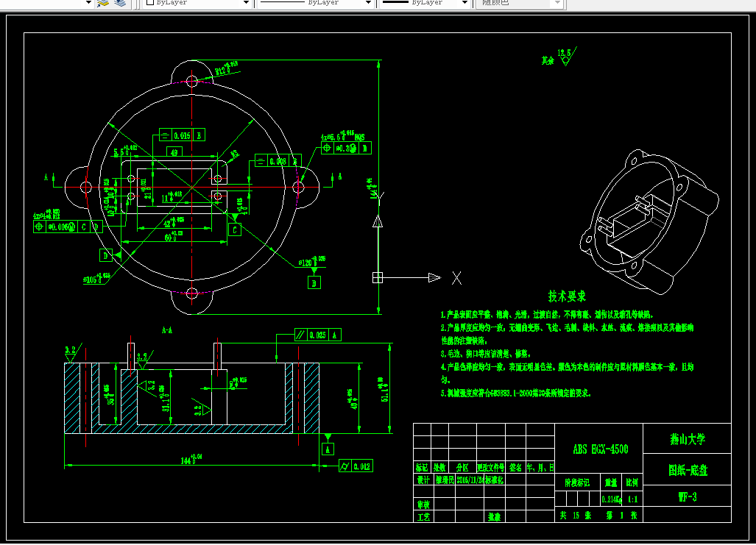Select the A-A section view label
756x545 pixels.
pyautogui.click(x=167, y=330)
